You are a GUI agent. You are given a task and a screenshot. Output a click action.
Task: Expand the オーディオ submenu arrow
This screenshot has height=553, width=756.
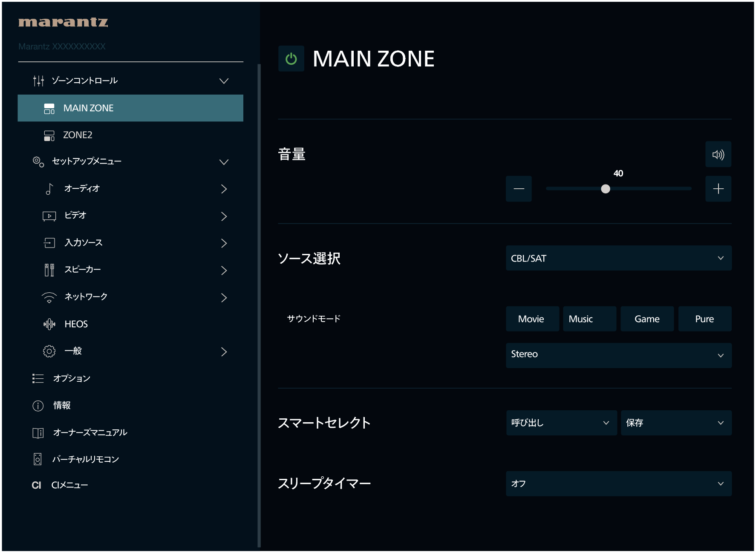[224, 189]
